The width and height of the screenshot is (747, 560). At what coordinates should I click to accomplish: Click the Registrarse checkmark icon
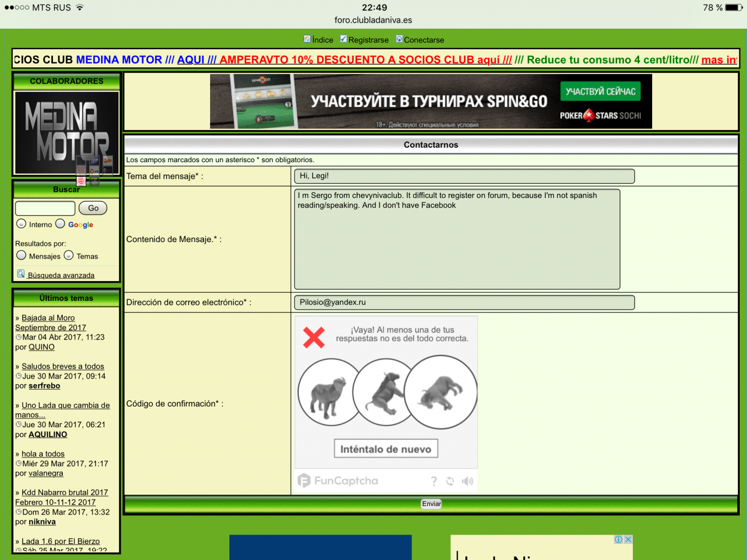tap(343, 39)
